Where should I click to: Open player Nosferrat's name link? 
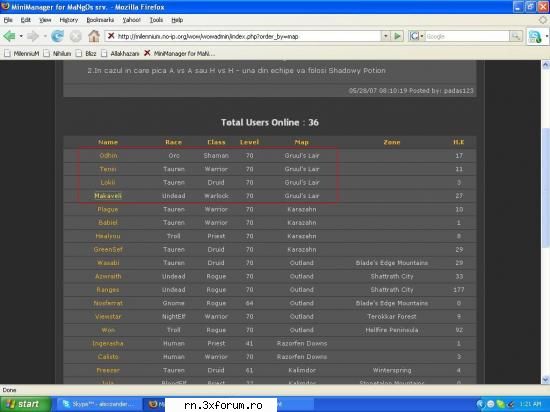pos(108,303)
